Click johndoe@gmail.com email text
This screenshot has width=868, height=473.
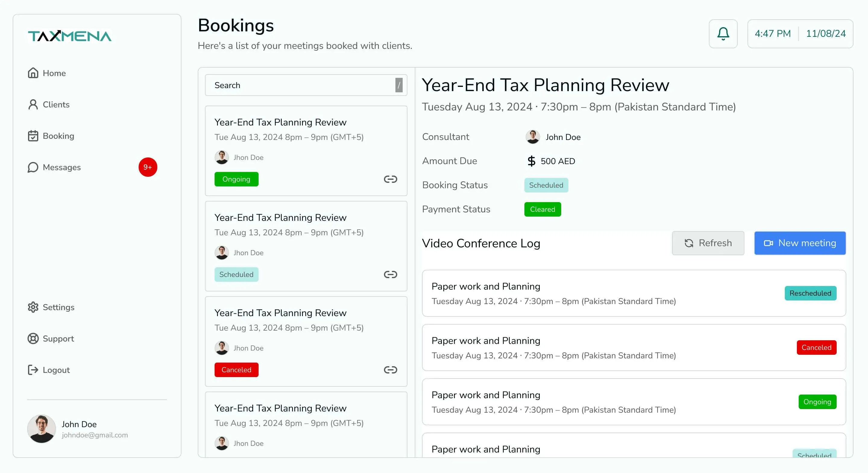[95, 435]
